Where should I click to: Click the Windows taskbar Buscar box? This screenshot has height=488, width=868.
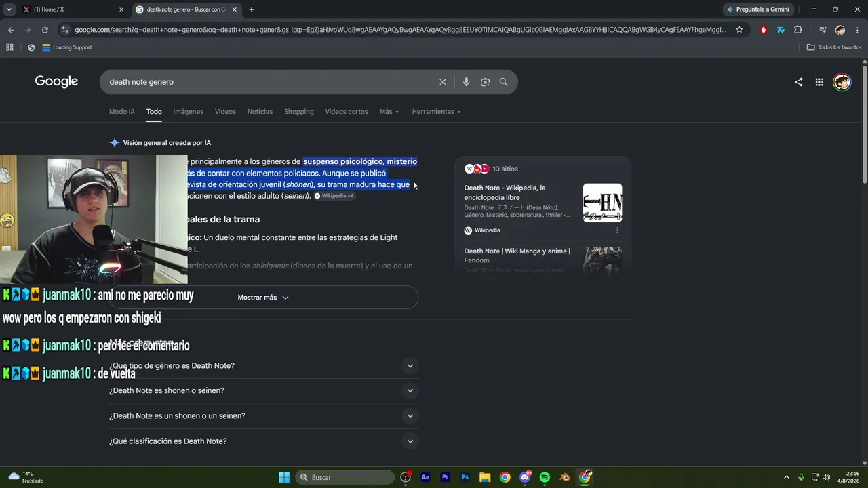345,477
